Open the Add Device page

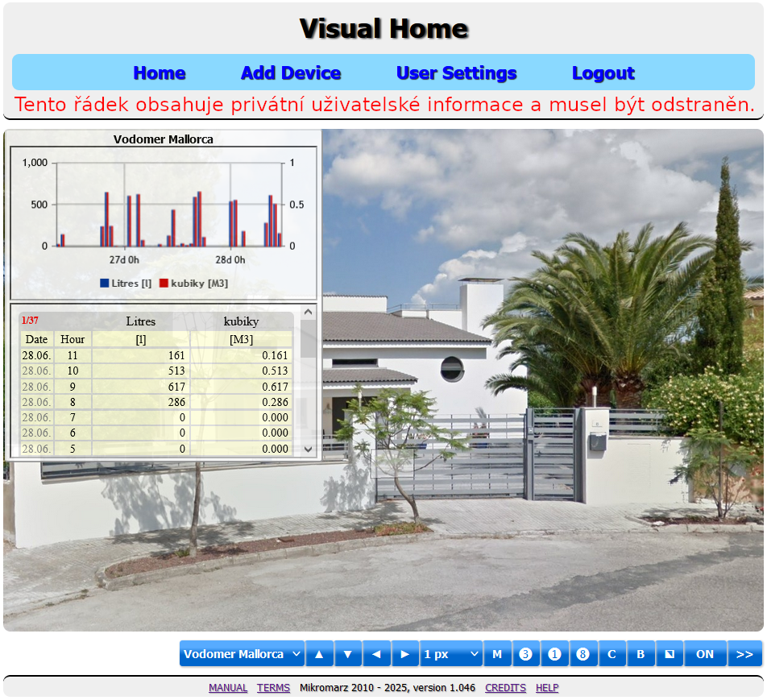[291, 72]
